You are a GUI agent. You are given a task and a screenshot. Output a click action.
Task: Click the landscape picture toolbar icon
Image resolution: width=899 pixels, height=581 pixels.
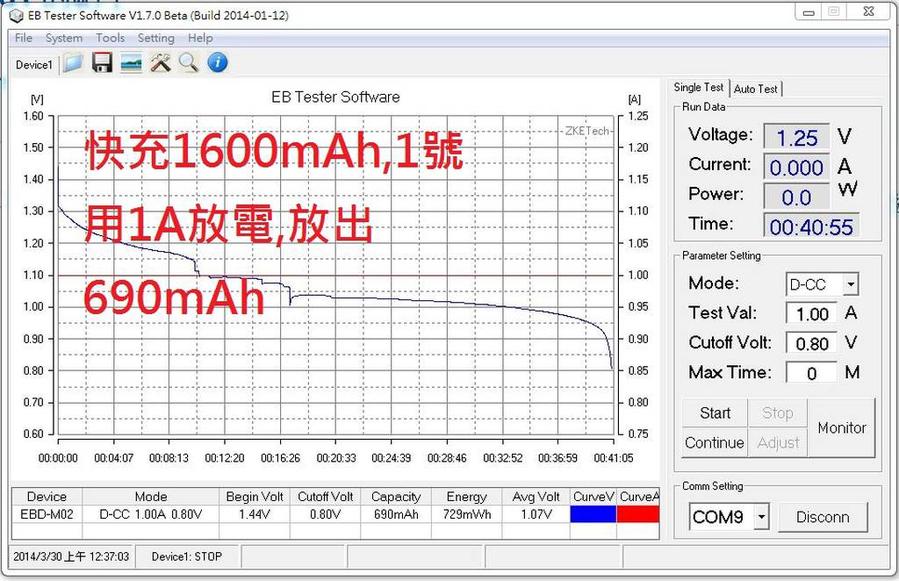tap(130, 64)
